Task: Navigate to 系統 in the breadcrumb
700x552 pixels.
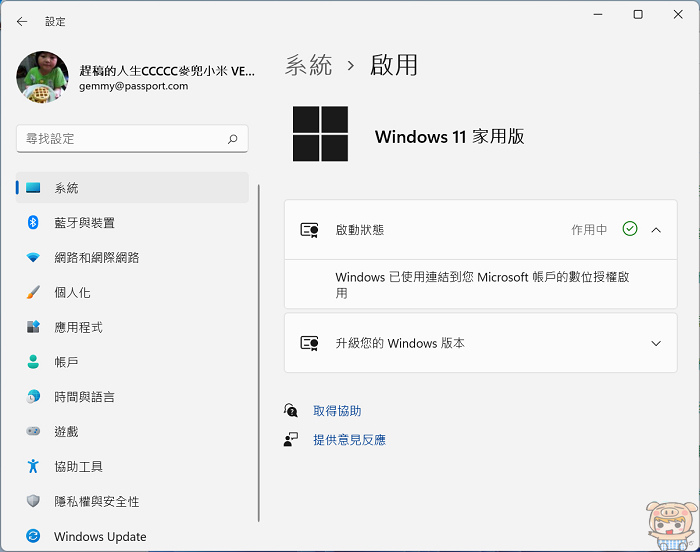Action: click(308, 66)
